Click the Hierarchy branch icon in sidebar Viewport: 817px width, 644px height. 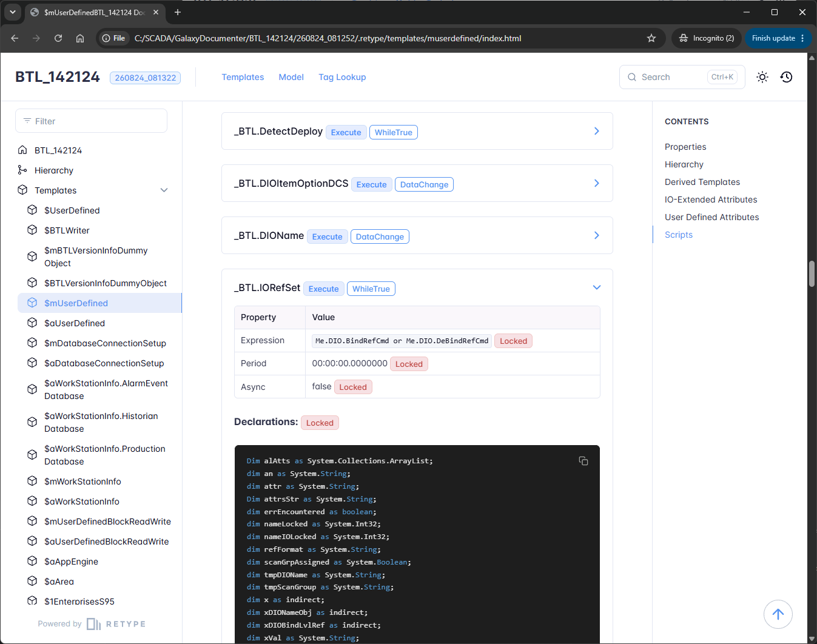pyautogui.click(x=22, y=170)
